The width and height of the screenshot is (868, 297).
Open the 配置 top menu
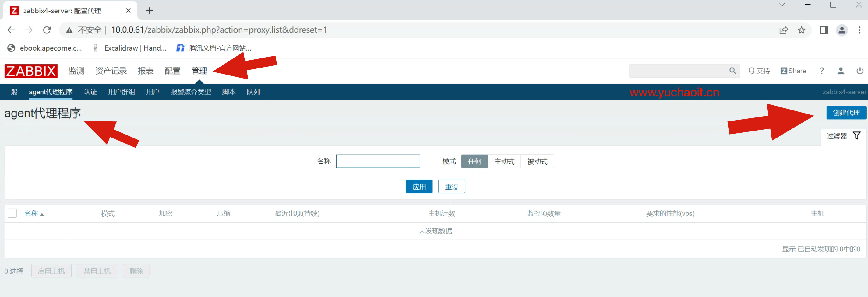point(172,71)
